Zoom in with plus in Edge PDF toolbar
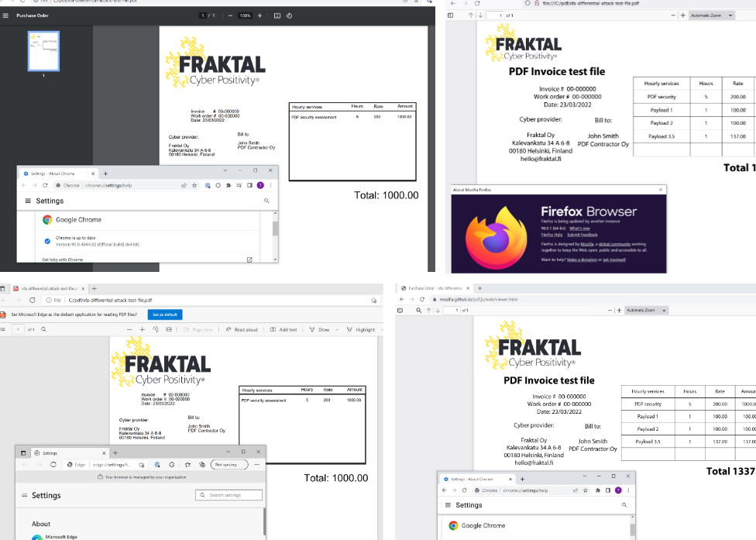This screenshot has width=756, height=540. pyautogui.click(x=143, y=329)
